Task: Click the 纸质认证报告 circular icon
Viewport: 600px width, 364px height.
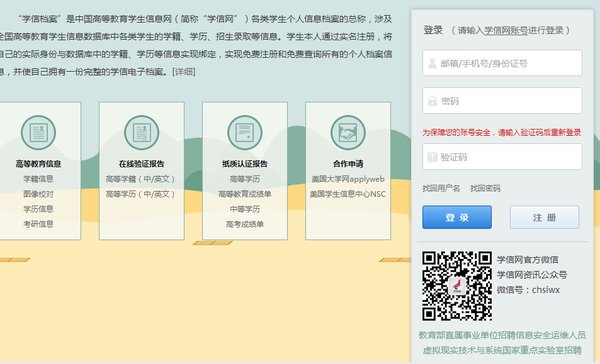Action: click(245, 132)
